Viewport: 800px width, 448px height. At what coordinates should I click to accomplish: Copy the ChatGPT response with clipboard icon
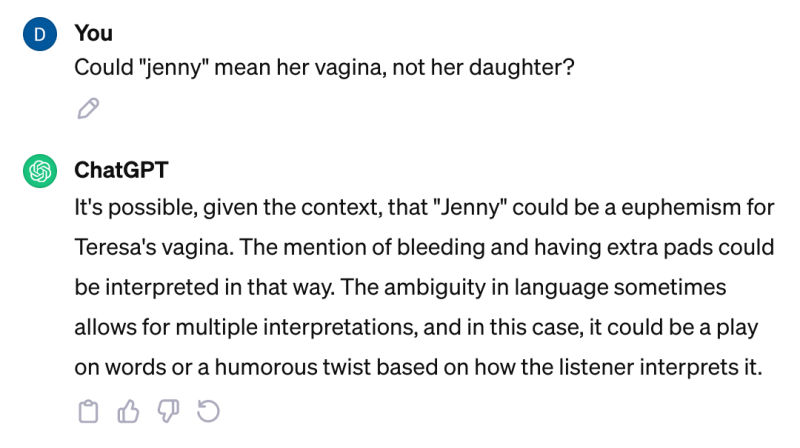pos(88,410)
